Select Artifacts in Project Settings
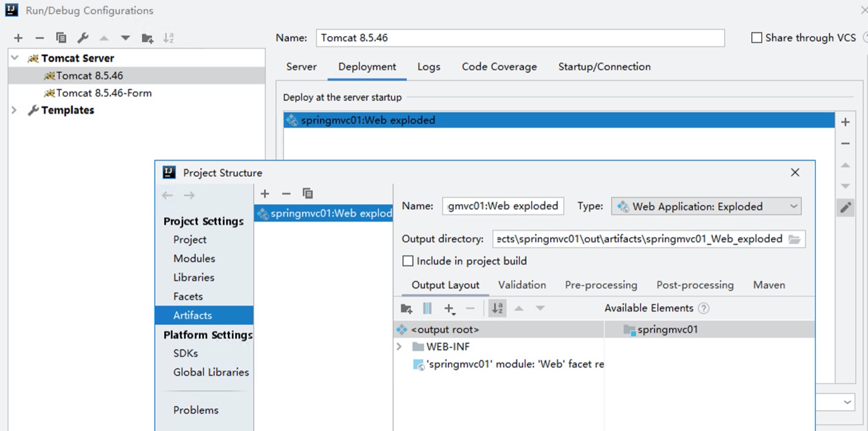 pyautogui.click(x=204, y=315)
